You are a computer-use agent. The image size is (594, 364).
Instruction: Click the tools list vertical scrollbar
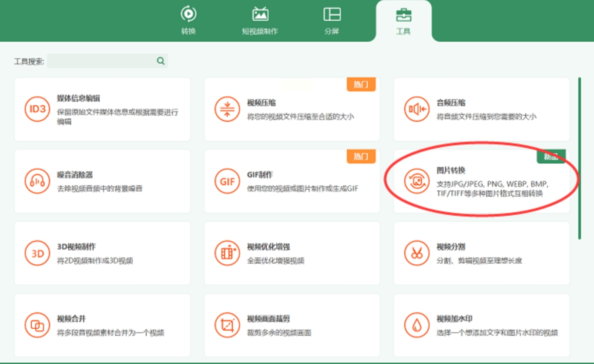[580, 158]
